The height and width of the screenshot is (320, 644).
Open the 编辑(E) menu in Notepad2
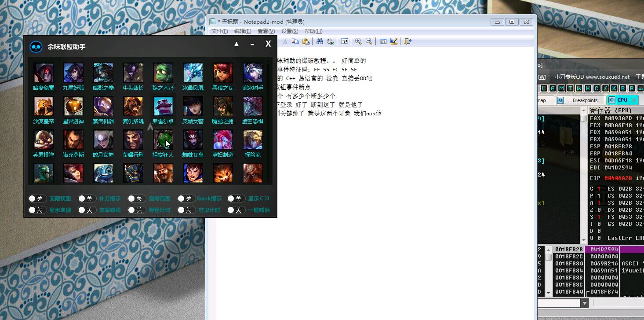(243, 31)
